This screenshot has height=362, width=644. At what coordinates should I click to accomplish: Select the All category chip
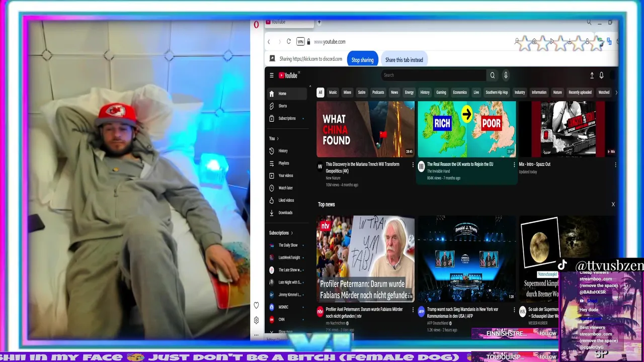point(320,93)
